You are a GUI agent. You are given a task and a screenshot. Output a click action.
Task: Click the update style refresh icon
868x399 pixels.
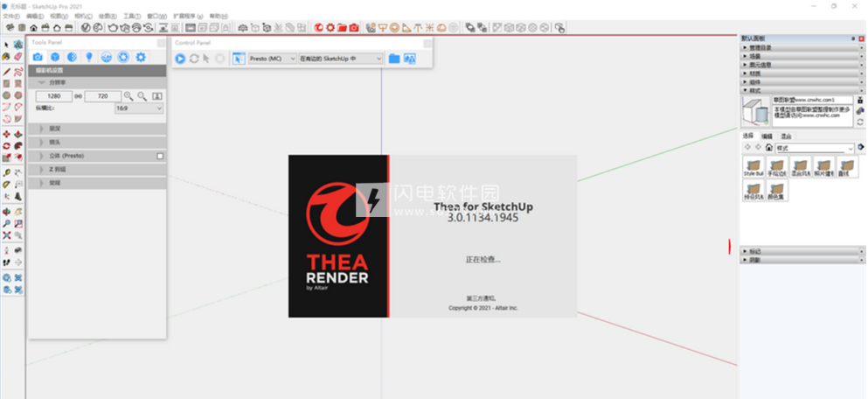[860, 122]
